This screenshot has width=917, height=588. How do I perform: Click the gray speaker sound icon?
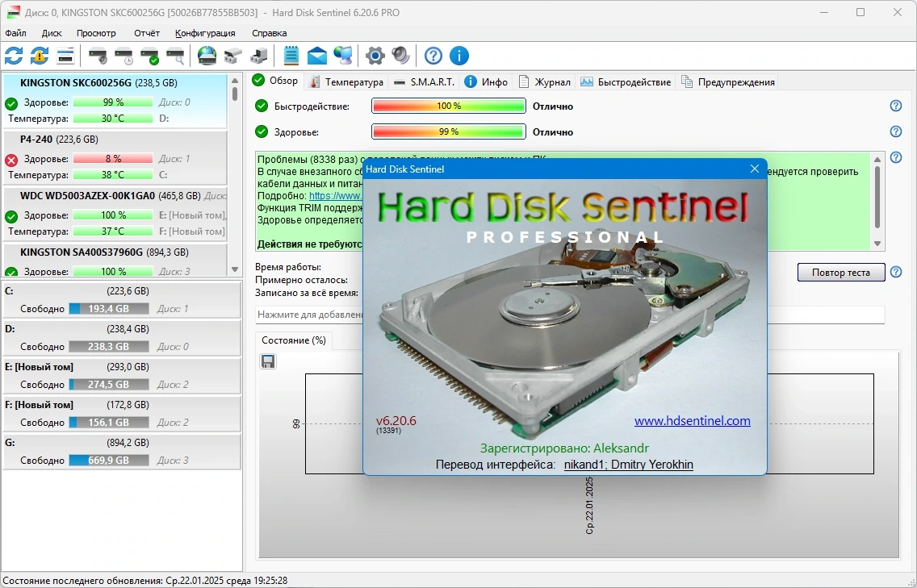coord(400,56)
